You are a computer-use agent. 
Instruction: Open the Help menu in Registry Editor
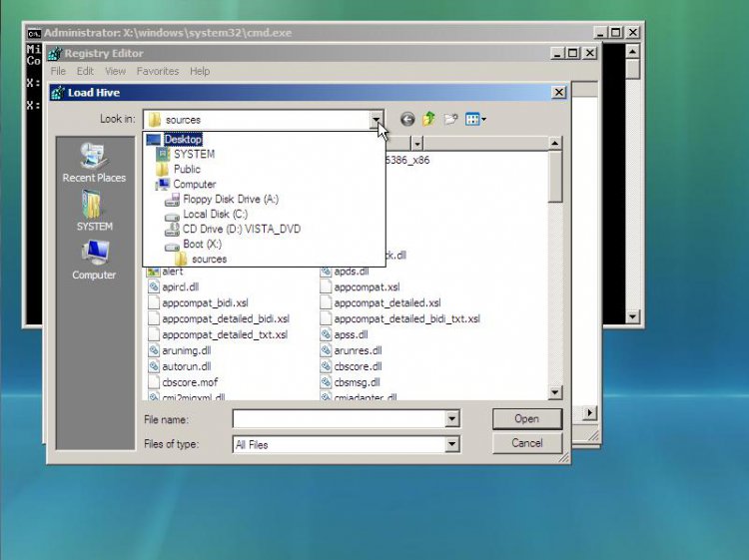coord(200,71)
